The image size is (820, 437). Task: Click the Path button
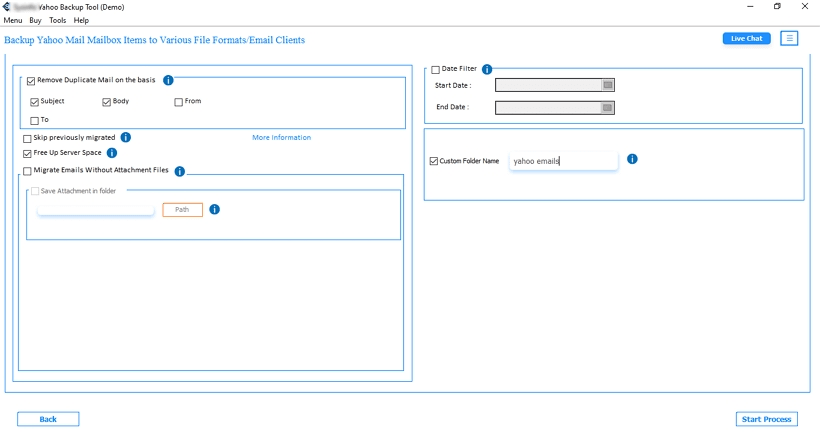(x=183, y=210)
